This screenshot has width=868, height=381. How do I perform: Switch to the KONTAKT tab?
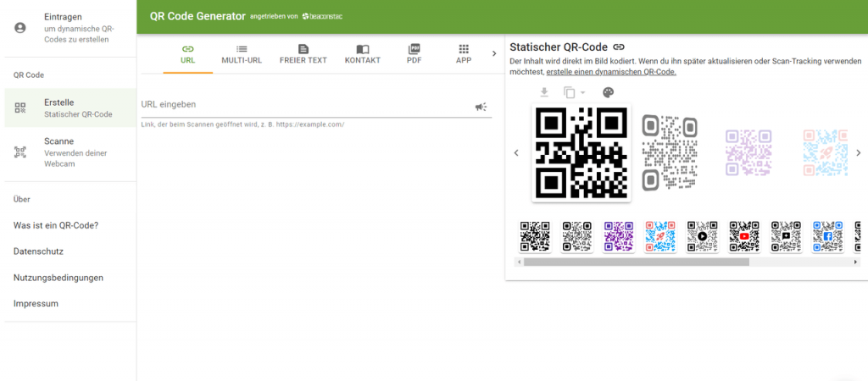click(363, 54)
